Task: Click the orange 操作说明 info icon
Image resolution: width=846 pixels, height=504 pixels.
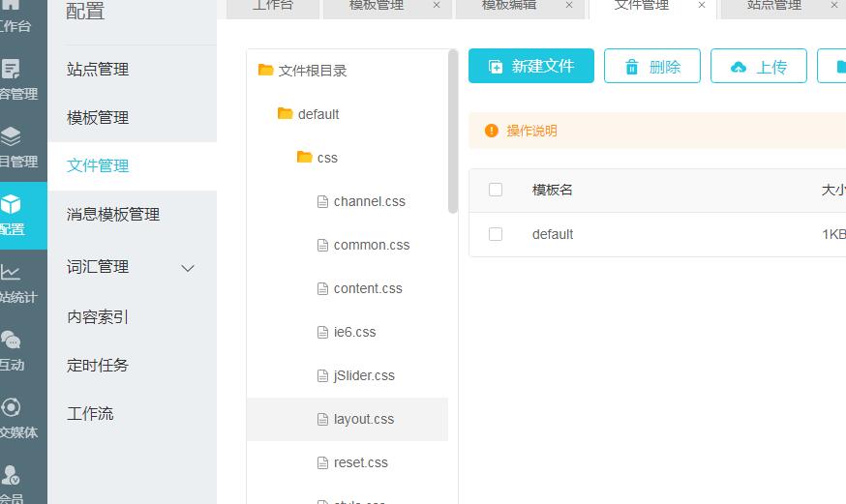Action: (x=492, y=131)
